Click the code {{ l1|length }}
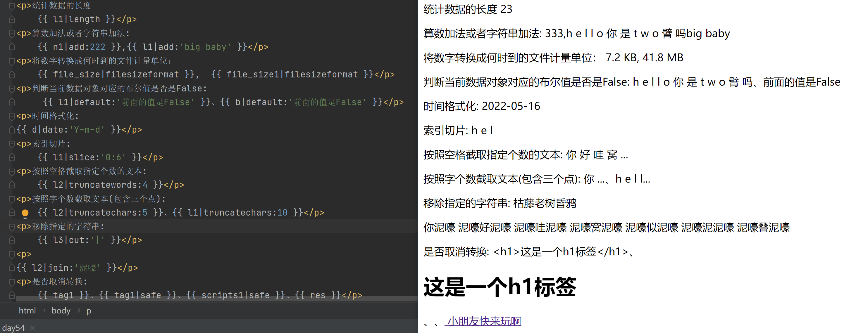The height and width of the screenshot is (333, 868). (x=77, y=19)
